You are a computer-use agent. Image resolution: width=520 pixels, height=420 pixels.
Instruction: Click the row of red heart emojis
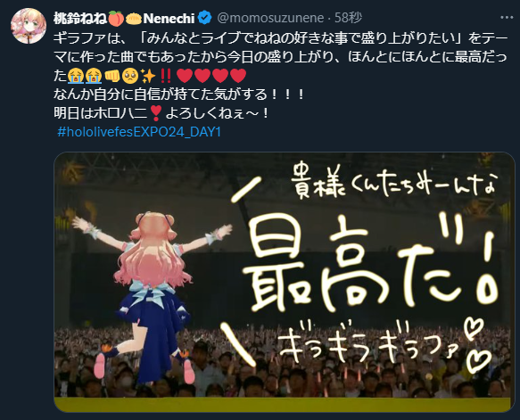click(211, 77)
